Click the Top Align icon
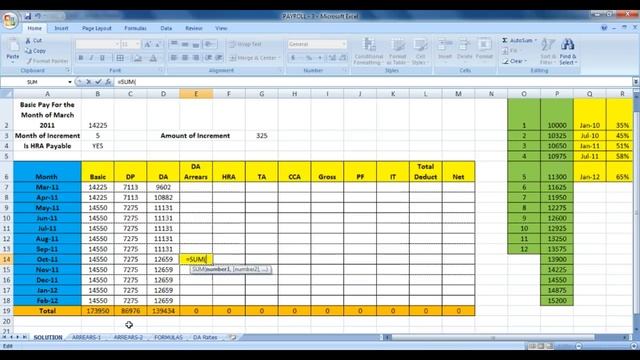The height and width of the screenshot is (360, 640). [x=174, y=44]
